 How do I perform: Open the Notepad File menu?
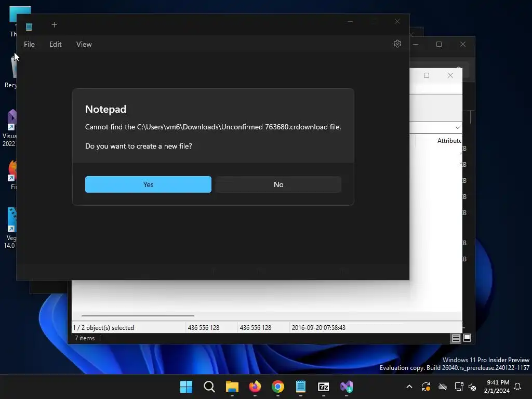[29, 44]
